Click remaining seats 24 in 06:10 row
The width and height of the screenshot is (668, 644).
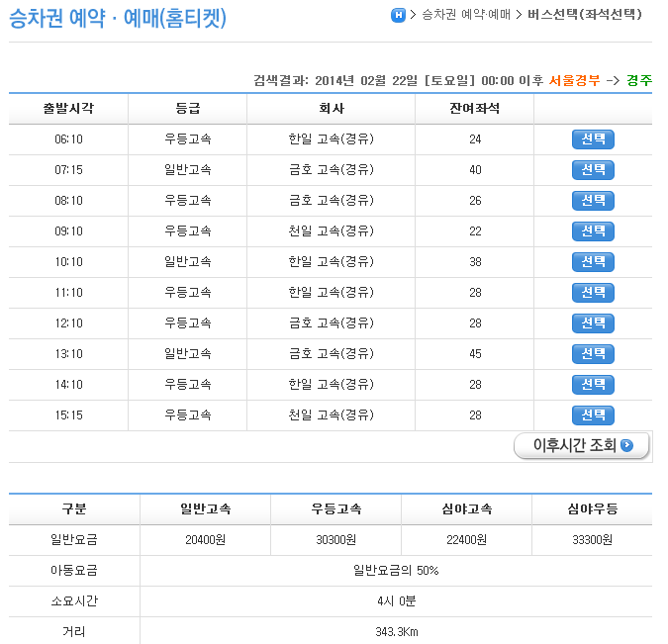(475, 139)
